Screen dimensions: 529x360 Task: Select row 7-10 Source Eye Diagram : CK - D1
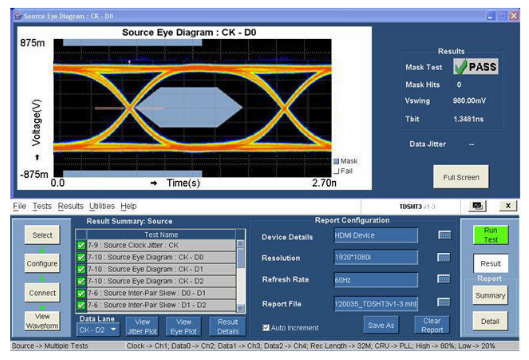[x=161, y=269]
